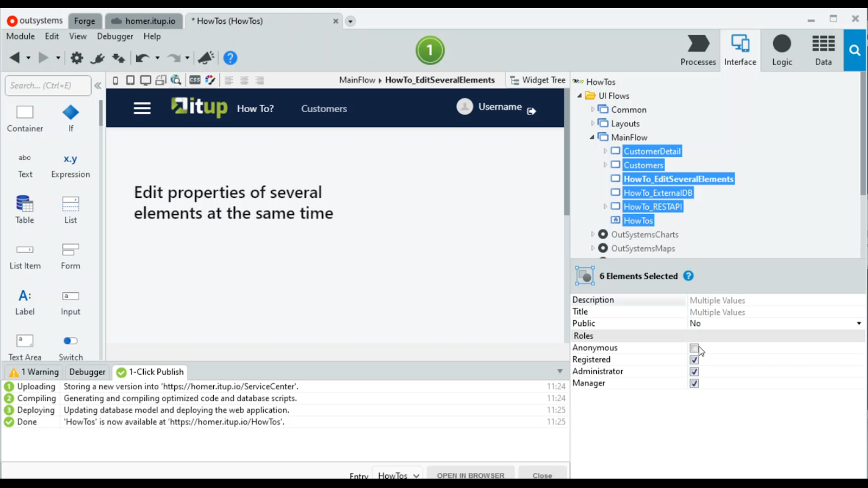The height and width of the screenshot is (488, 868).
Task: Collapse the MainFlow node
Action: click(x=592, y=138)
